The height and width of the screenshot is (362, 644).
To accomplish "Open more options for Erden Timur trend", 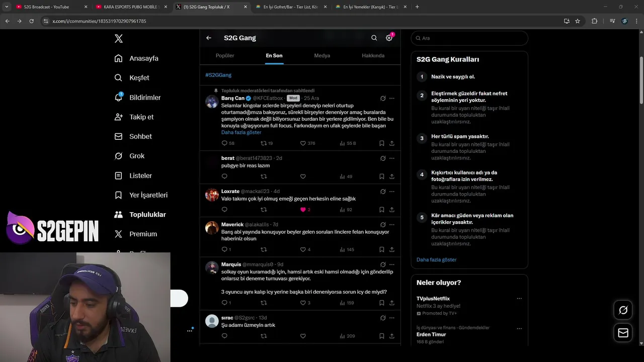I will [x=519, y=328].
